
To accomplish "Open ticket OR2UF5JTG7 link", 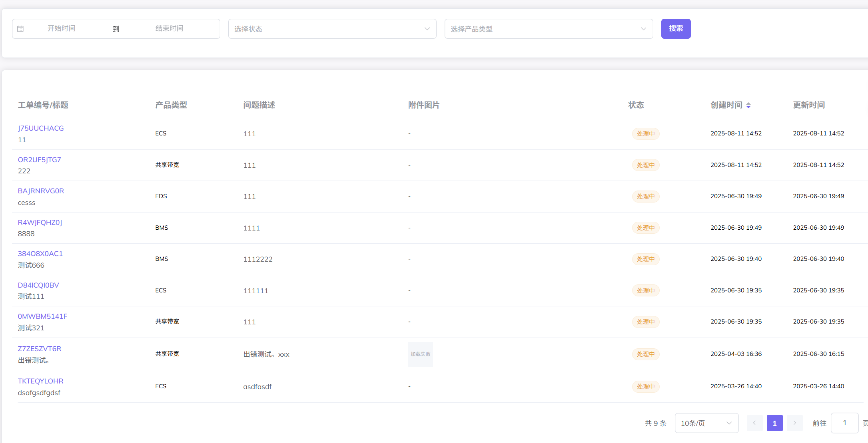I will click(x=39, y=160).
